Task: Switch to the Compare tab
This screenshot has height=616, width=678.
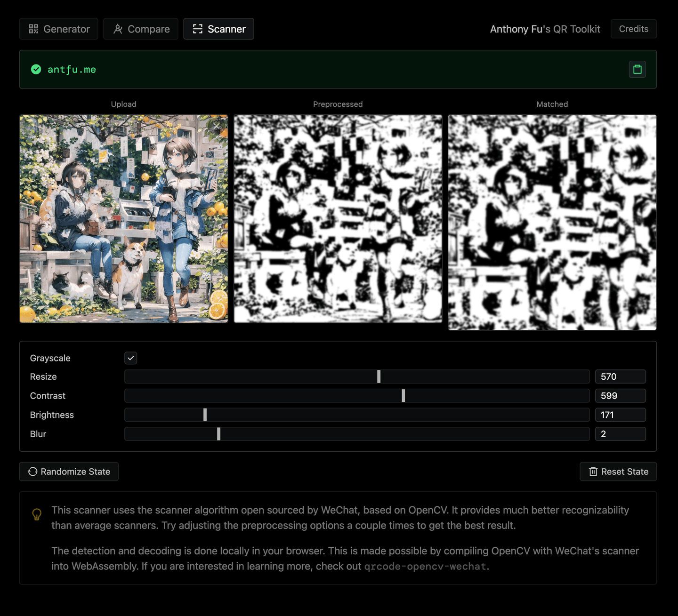Action: (x=141, y=29)
